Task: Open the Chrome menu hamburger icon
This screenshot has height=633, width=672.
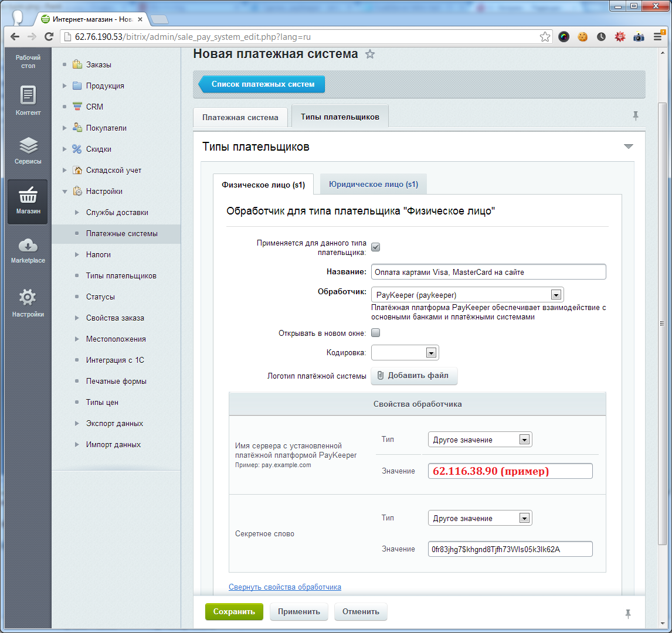Action: pyautogui.click(x=658, y=36)
